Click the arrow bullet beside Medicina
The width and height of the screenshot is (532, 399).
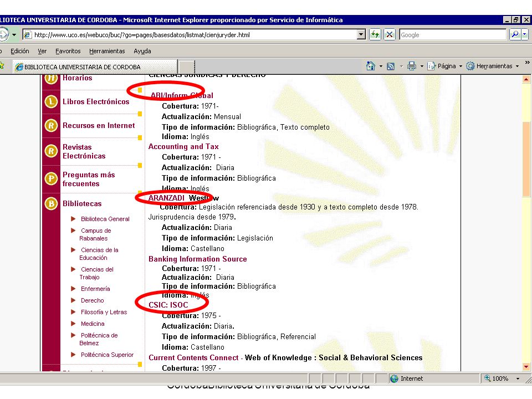click(73, 323)
